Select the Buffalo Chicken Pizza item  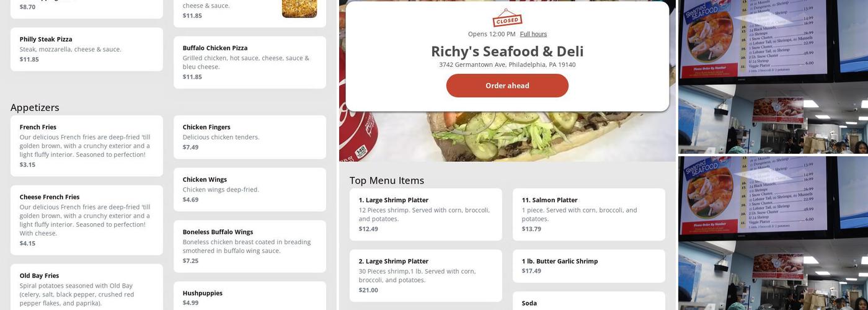[250, 62]
